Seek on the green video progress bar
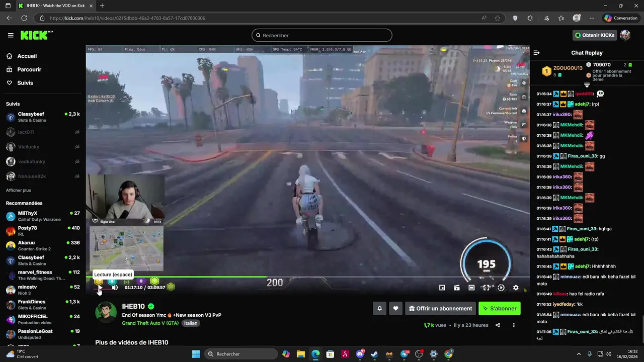Screen dimensions: 644x362 pyautogui.click(x=308, y=277)
